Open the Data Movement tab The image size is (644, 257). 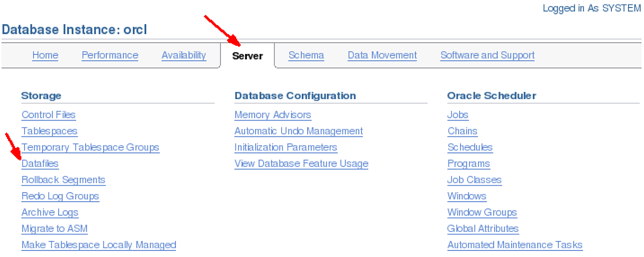coord(382,55)
